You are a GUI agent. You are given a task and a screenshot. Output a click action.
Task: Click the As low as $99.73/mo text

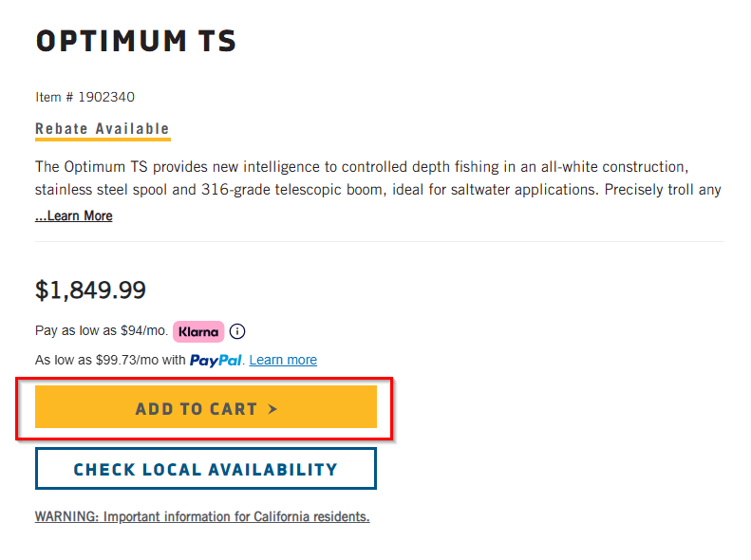[110, 360]
